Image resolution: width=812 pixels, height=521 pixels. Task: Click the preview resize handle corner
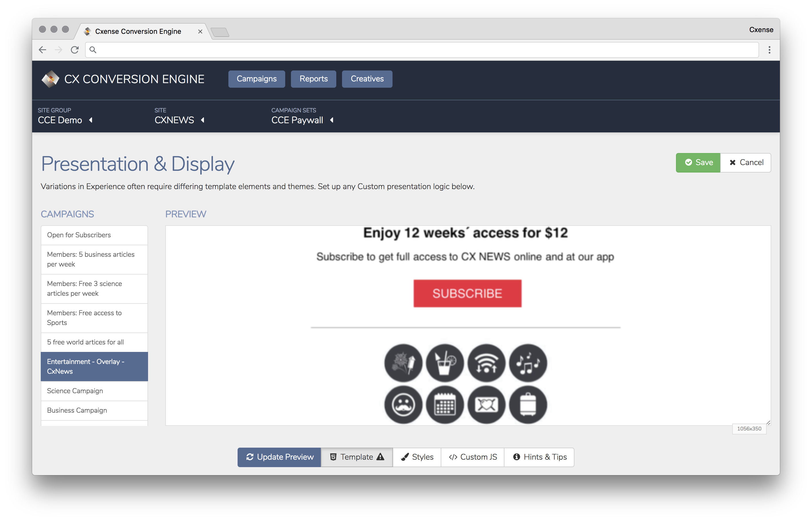point(768,422)
